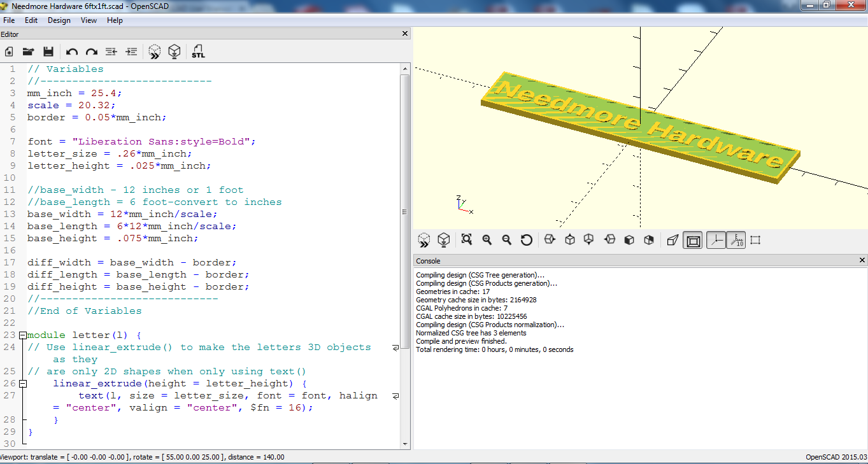This screenshot has width=868, height=464.
Task: Click console line 'Compile and preview finished.'
Action: pyautogui.click(x=462, y=341)
